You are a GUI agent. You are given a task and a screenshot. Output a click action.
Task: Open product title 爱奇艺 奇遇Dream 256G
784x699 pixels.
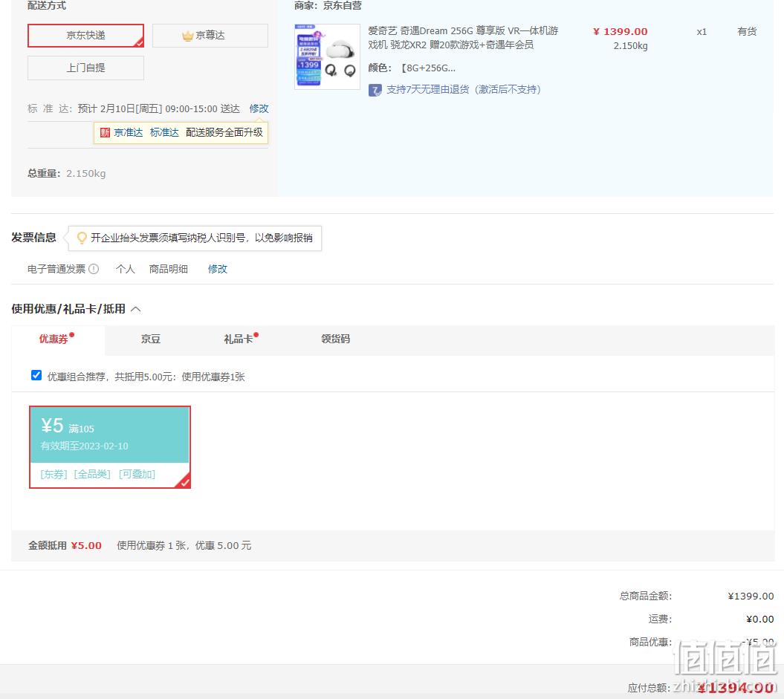(463, 38)
